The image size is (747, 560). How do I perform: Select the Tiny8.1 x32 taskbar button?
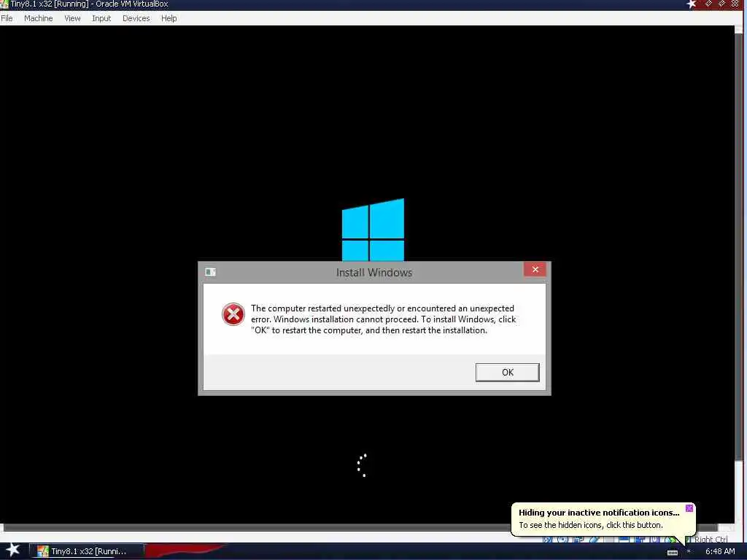[x=88, y=551]
